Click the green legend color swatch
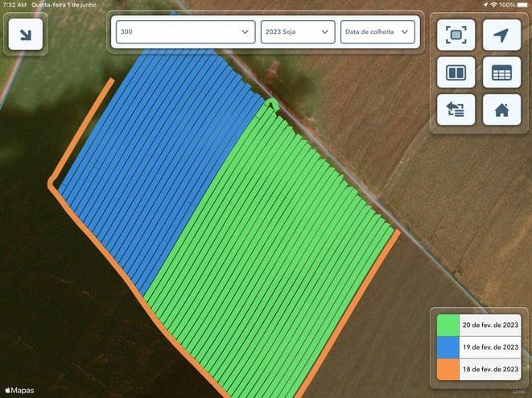Image resolution: width=532 pixels, height=398 pixels. (447, 325)
